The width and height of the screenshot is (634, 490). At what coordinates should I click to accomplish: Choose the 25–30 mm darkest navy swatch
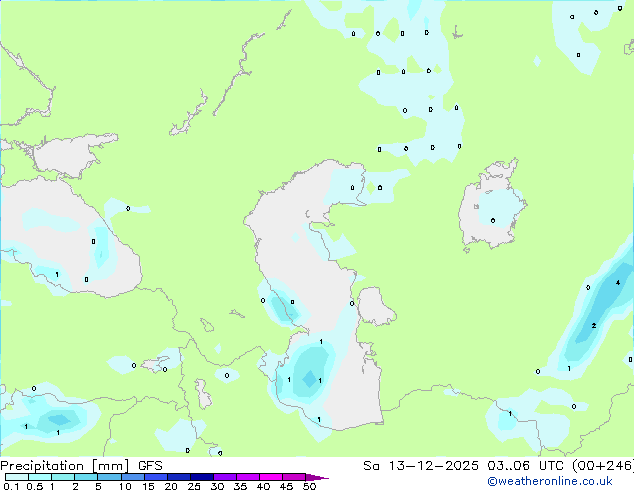click(x=202, y=477)
